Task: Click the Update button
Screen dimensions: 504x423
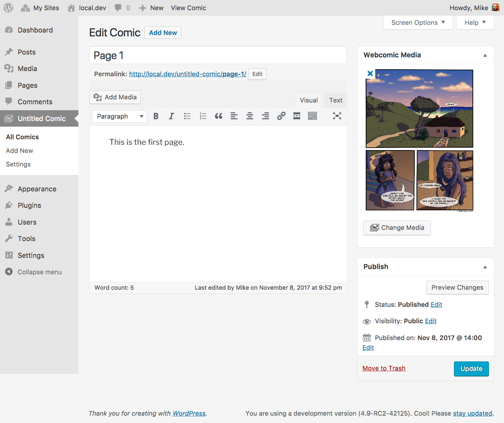Action: pyautogui.click(x=471, y=369)
